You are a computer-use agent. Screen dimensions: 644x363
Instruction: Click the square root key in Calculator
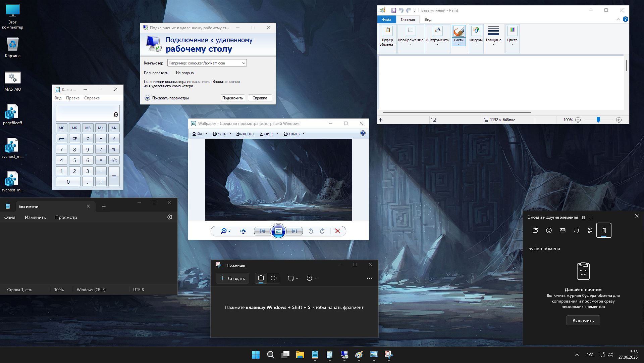pyautogui.click(x=114, y=139)
